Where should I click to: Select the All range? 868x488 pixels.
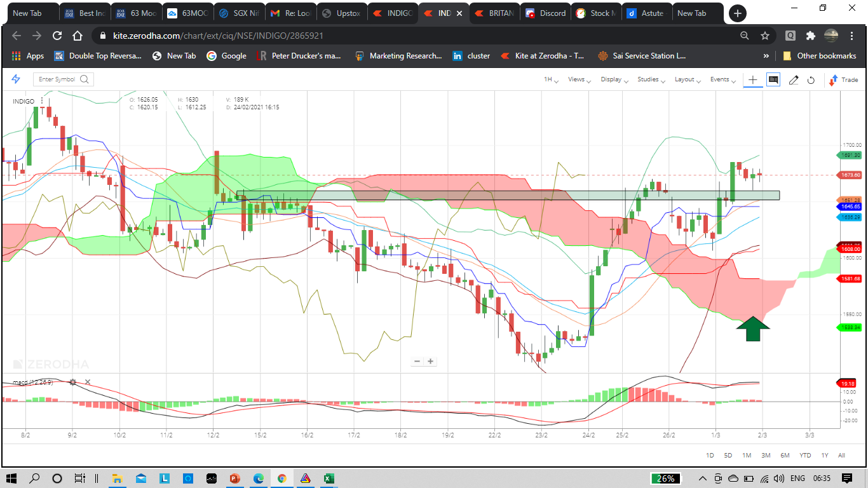pos(842,455)
